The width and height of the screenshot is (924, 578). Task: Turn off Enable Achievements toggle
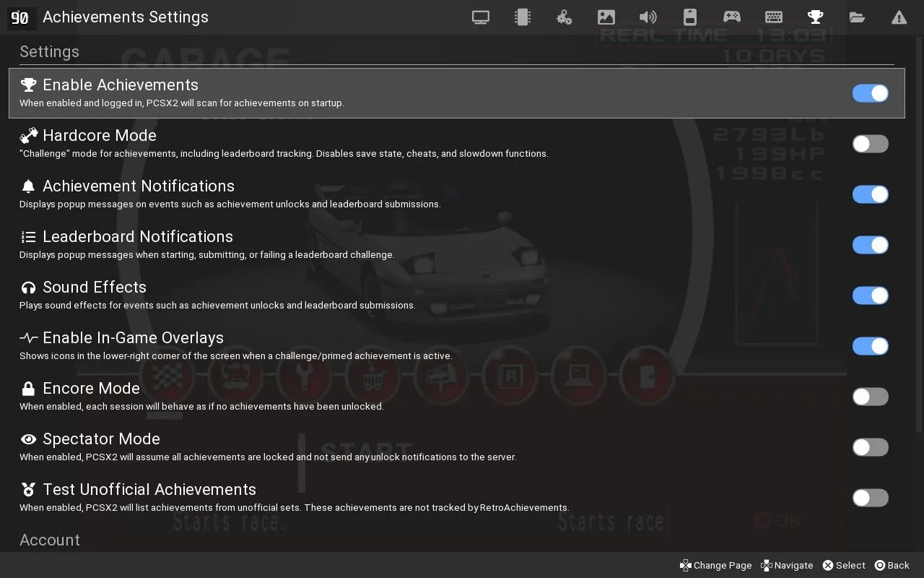click(871, 93)
